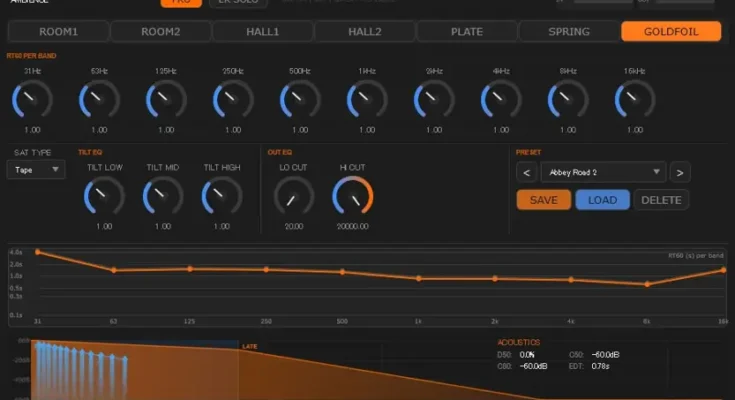Click the HI CUT filter knob
The image size is (735, 400).
click(x=352, y=196)
